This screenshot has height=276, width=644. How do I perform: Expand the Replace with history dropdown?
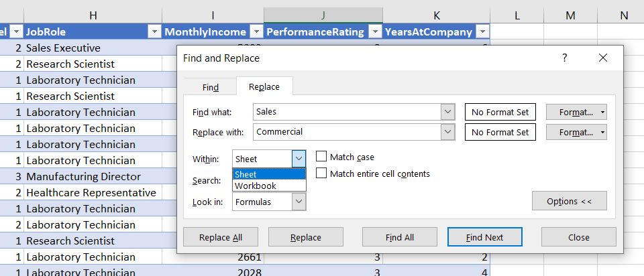448,132
